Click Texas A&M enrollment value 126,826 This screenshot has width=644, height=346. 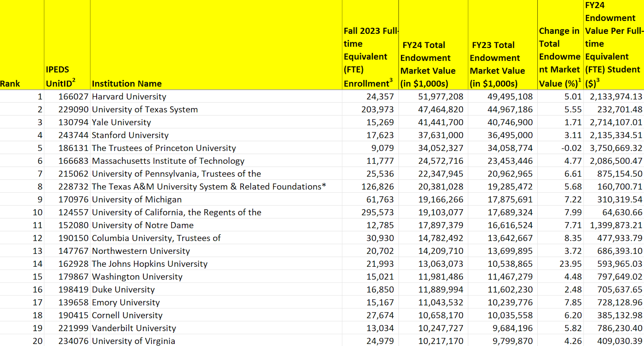click(370, 186)
